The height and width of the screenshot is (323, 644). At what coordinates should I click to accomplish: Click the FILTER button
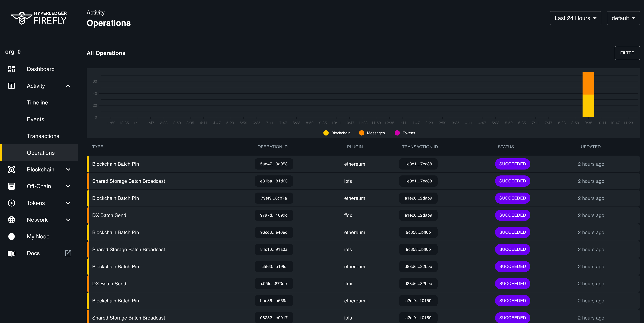pos(627,53)
